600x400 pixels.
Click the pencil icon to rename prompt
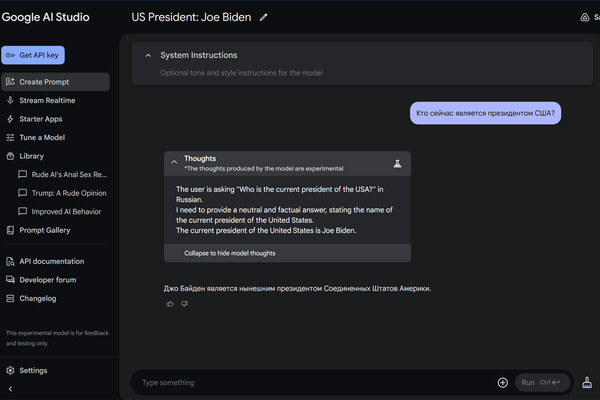(264, 17)
